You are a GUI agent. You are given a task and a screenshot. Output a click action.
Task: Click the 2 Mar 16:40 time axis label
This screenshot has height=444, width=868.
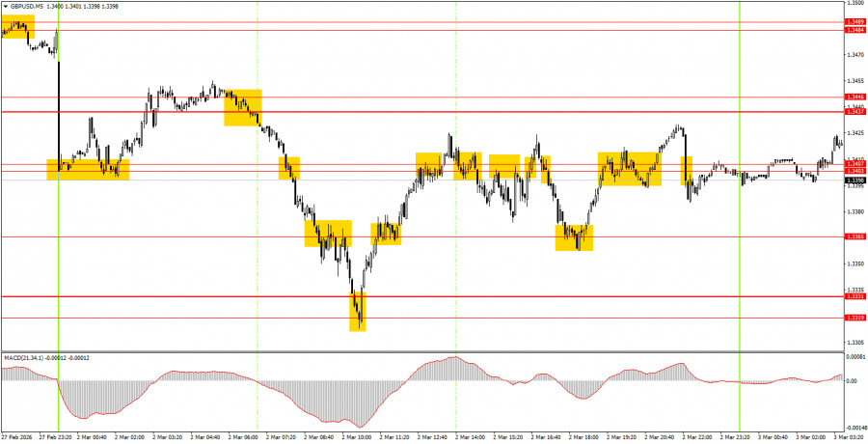click(x=547, y=437)
